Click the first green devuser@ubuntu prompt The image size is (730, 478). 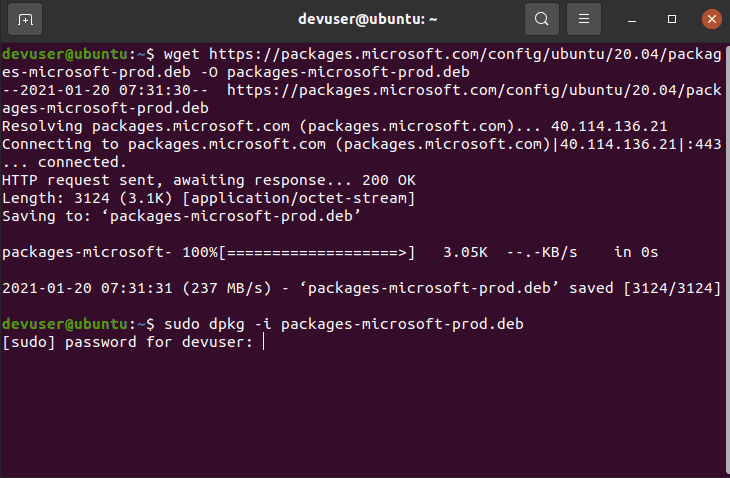click(x=65, y=54)
